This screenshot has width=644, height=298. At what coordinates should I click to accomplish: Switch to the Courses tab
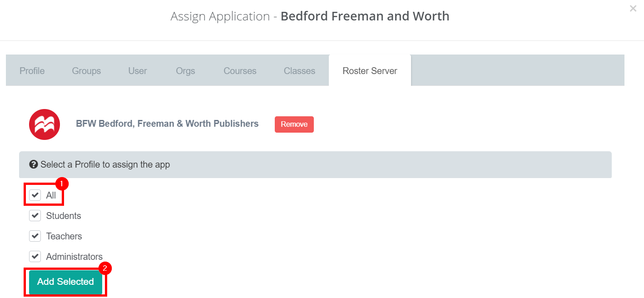point(239,70)
